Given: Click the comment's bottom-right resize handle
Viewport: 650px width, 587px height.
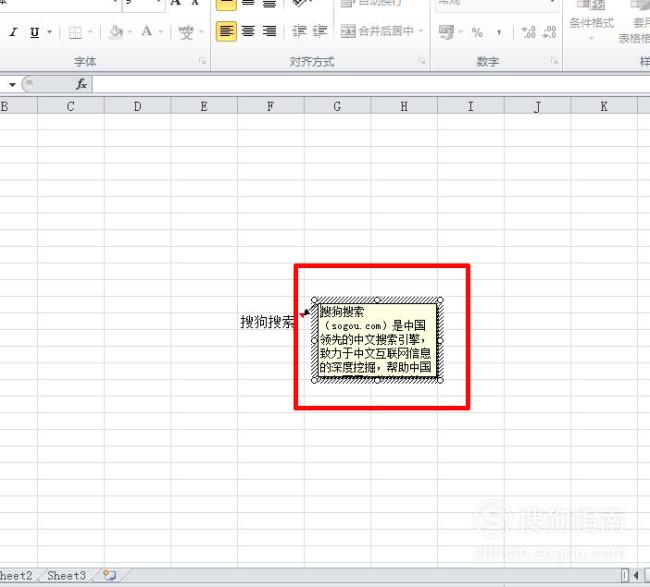Looking at the screenshot, I should 440,380.
